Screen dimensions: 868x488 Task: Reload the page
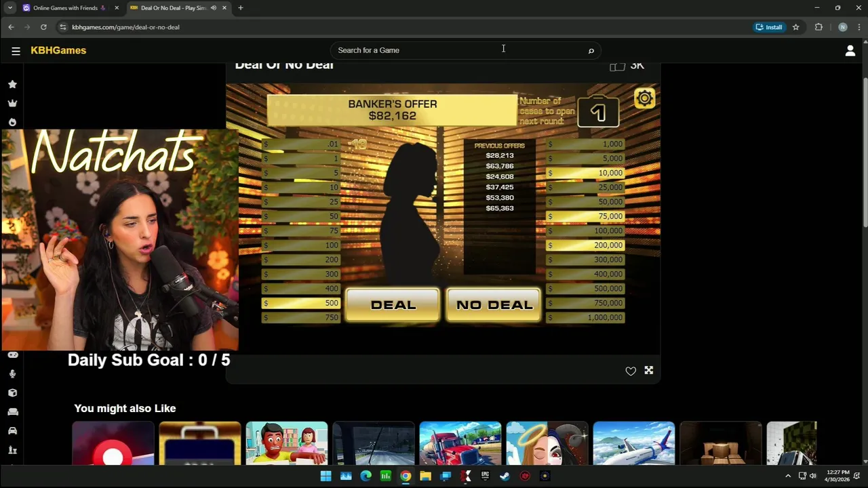[x=43, y=27]
